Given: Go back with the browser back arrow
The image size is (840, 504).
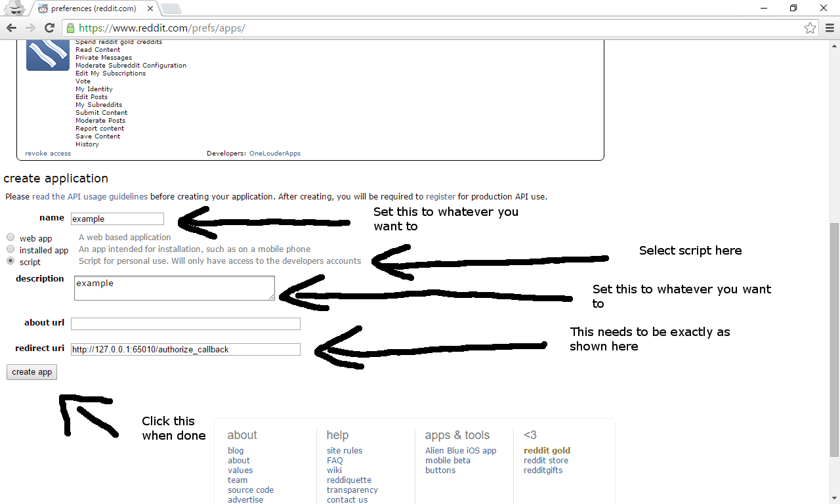Looking at the screenshot, I should (11, 28).
